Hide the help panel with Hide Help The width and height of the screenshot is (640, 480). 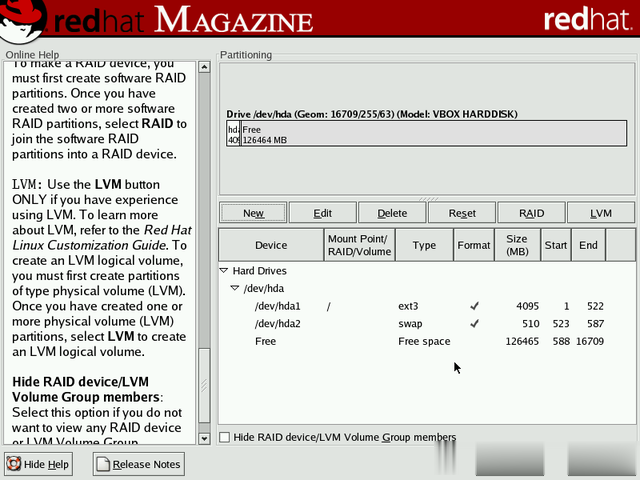38,464
